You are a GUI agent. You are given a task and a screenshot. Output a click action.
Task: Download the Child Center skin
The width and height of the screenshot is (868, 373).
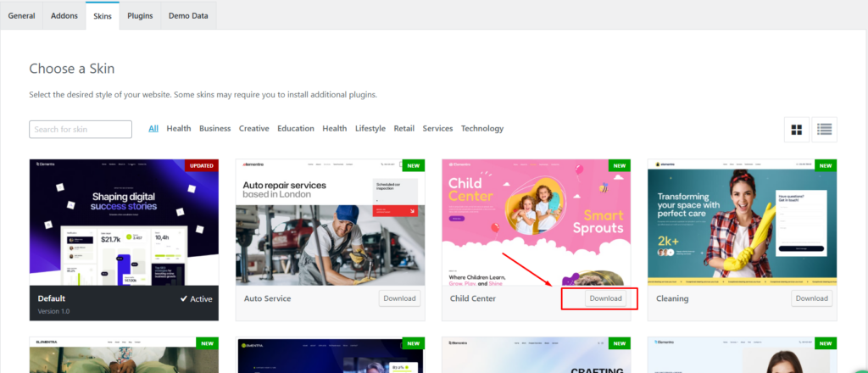pos(605,298)
